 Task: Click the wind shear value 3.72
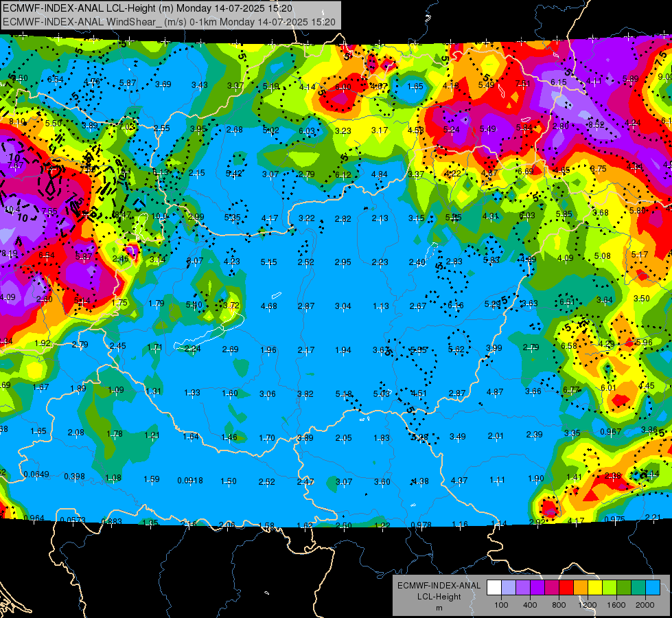(231, 305)
